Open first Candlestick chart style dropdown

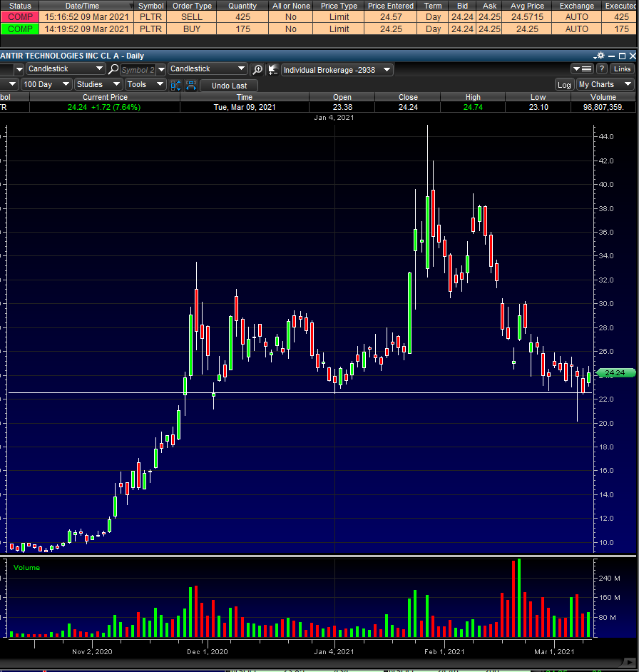tap(66, 68)
